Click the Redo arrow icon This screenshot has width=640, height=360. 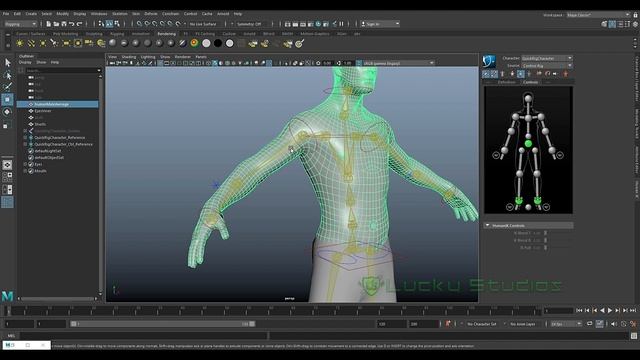click(x=80, y=24)
